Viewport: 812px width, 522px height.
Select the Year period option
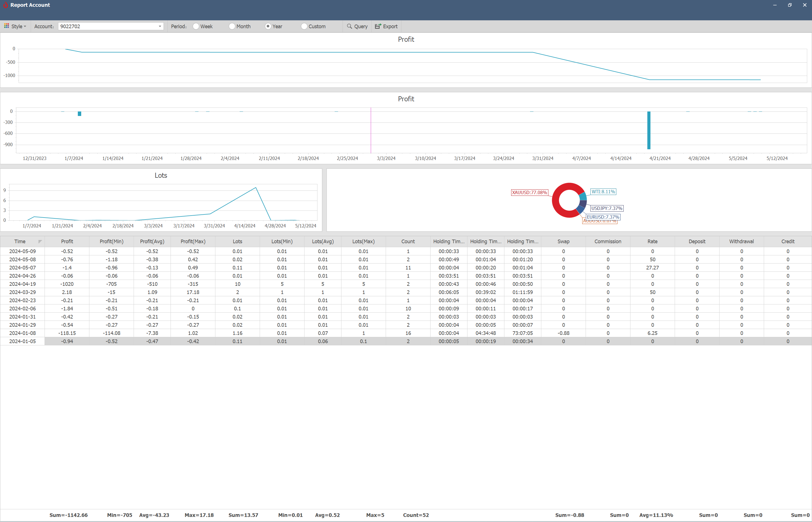click(x=273, y=27)
